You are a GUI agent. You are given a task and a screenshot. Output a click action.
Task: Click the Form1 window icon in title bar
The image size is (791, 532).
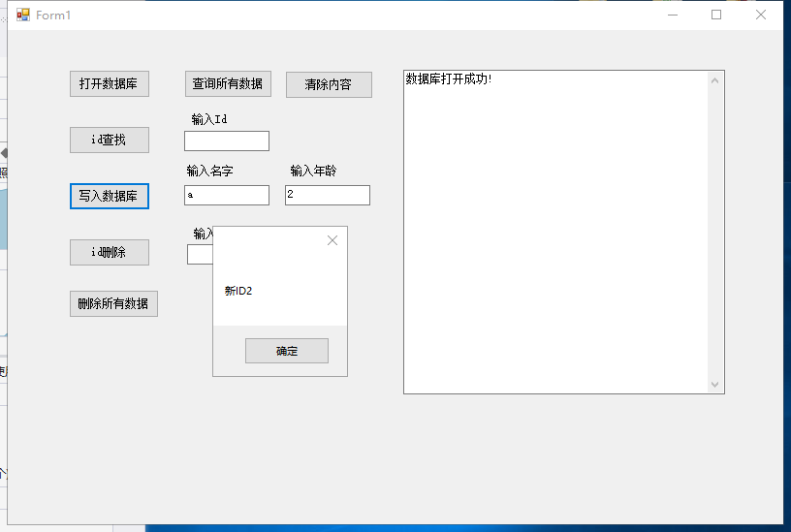pos(23,15)
